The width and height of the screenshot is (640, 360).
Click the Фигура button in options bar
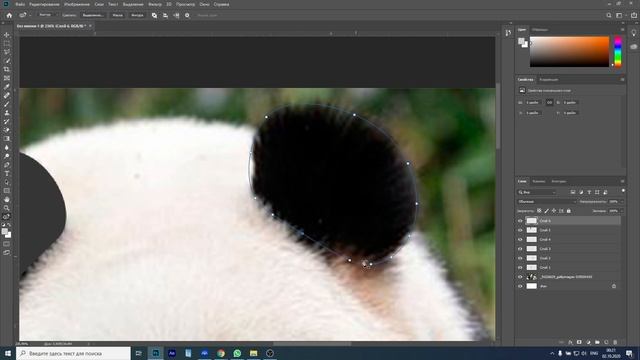(137, 15)
